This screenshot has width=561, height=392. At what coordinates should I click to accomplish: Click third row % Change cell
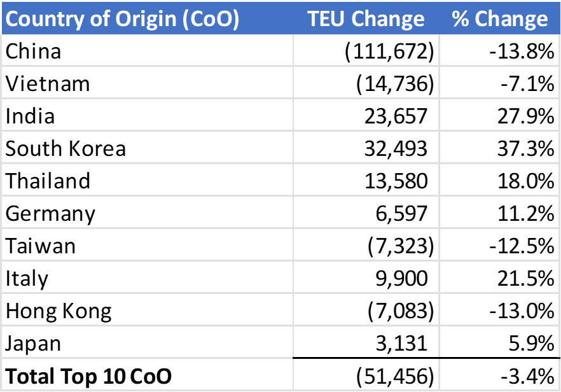[x=500, y=115]
